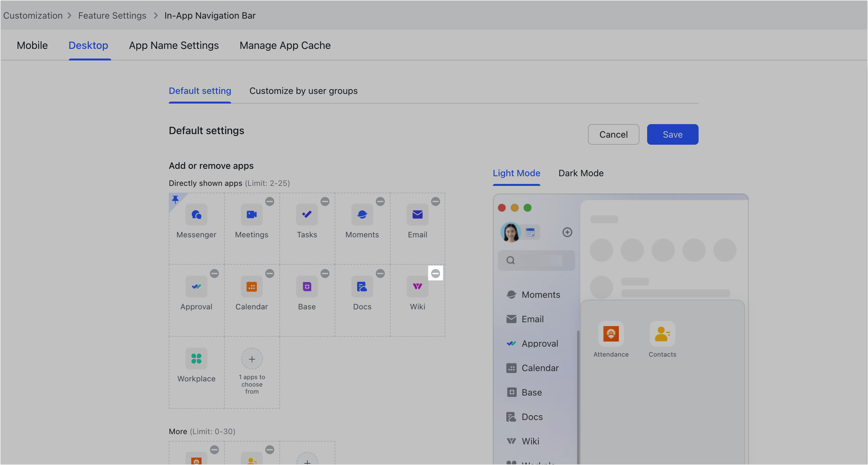
Task: Click the preview user avatar
Action: (511, 232)
